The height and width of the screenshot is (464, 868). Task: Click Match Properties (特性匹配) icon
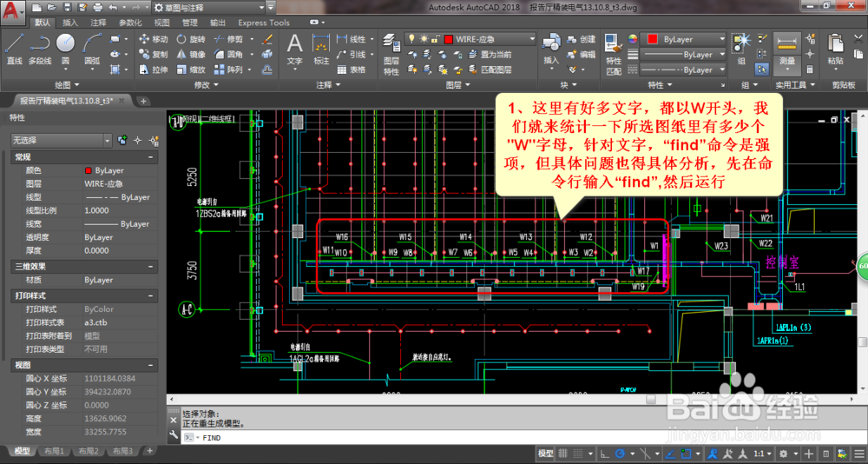(x=614, y=55)
